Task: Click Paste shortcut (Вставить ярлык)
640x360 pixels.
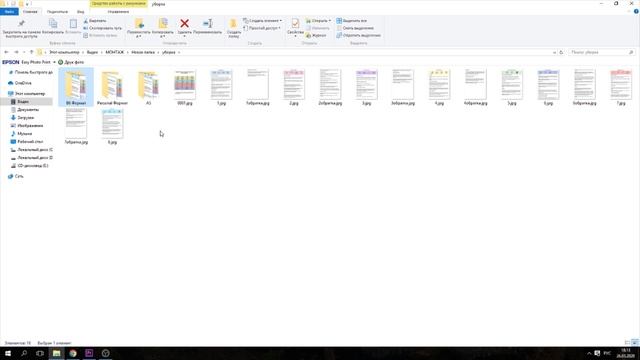Action: [x=100, y=36]
